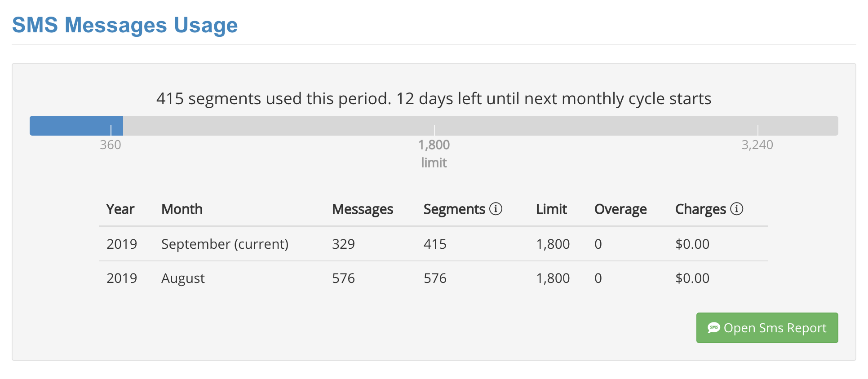The image size is (868, 379).
Task: Click the SMS Messages Usage heading
Action: [x=124, y=25]
